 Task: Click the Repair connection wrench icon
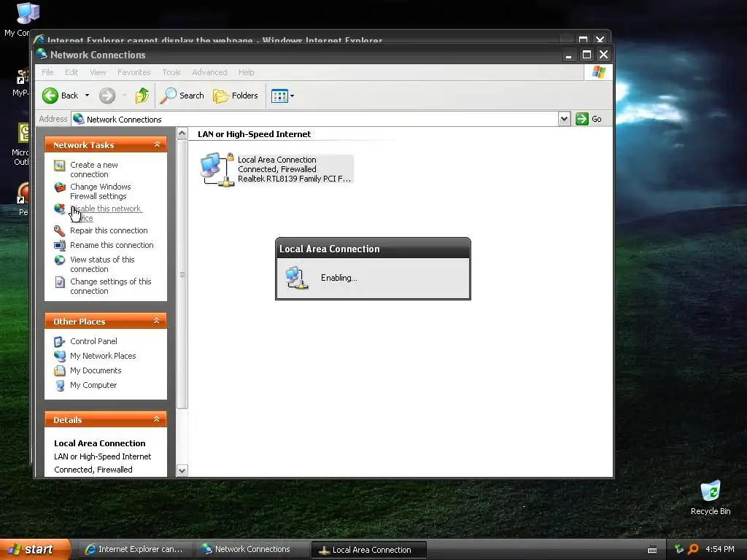pyautogui.click(x=60, y=231)
